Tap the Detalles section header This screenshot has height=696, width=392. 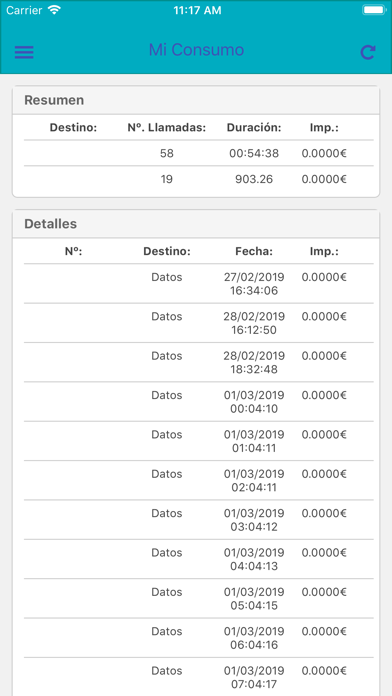coord(196,224)
